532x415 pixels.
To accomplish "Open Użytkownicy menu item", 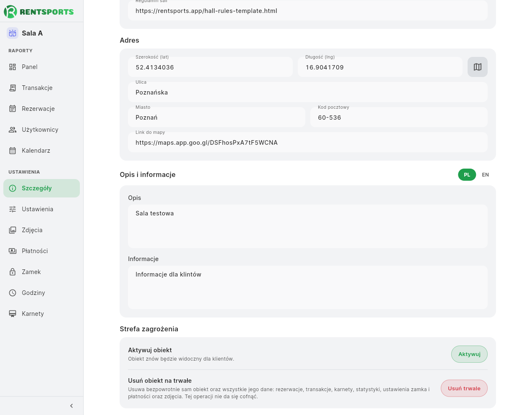I will [x=41, y=130].
